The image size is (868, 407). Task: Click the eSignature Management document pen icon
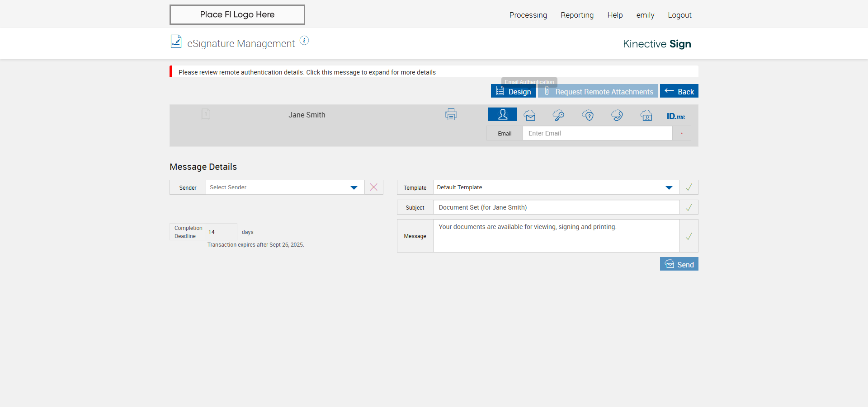tap(176, 42)
